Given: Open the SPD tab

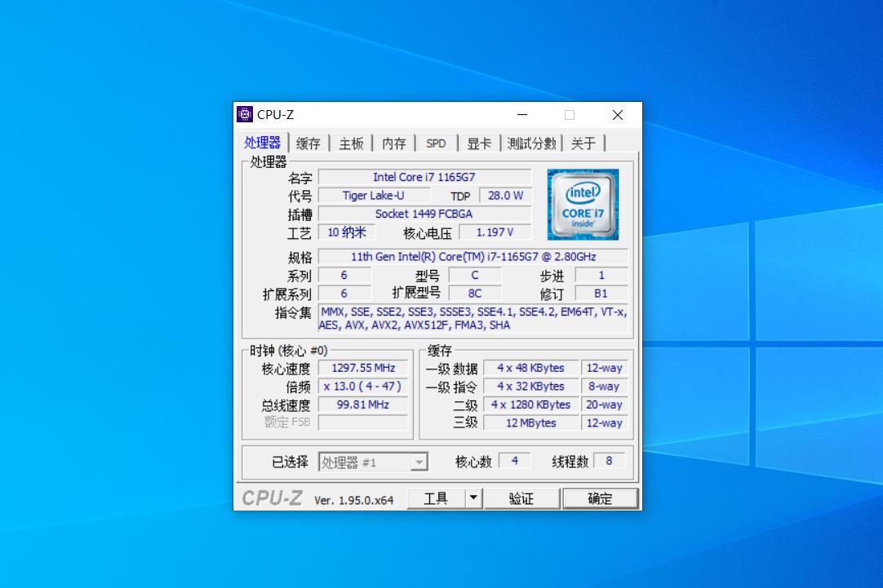Looking at the screenshot, I should (x=436, y=142).
